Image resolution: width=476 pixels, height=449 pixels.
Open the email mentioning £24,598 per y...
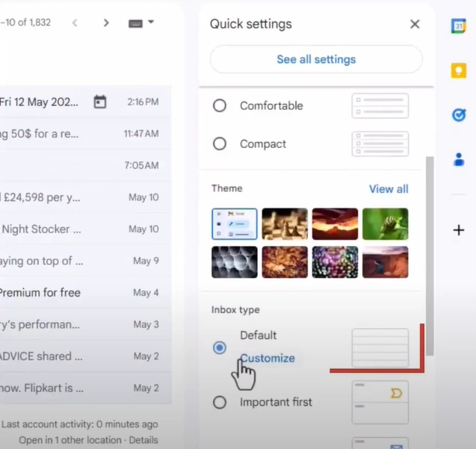[x=86, y=197]
